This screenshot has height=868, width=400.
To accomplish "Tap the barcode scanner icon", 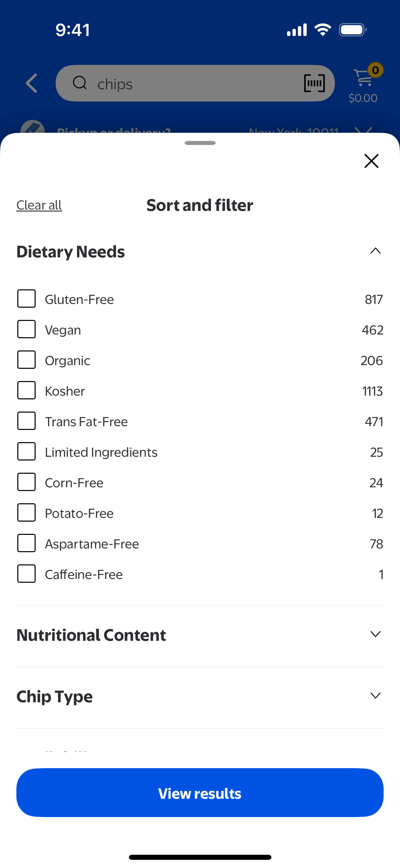I will click(x=314, y=83).
